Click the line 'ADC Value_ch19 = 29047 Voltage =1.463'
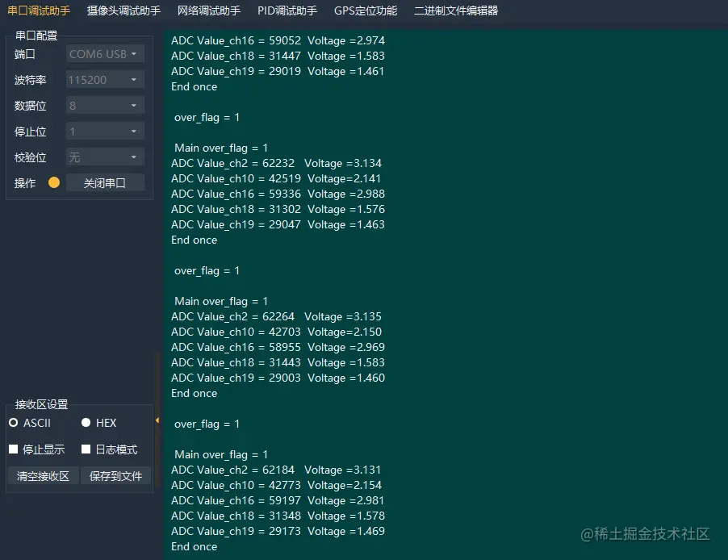 pos(278,225)
